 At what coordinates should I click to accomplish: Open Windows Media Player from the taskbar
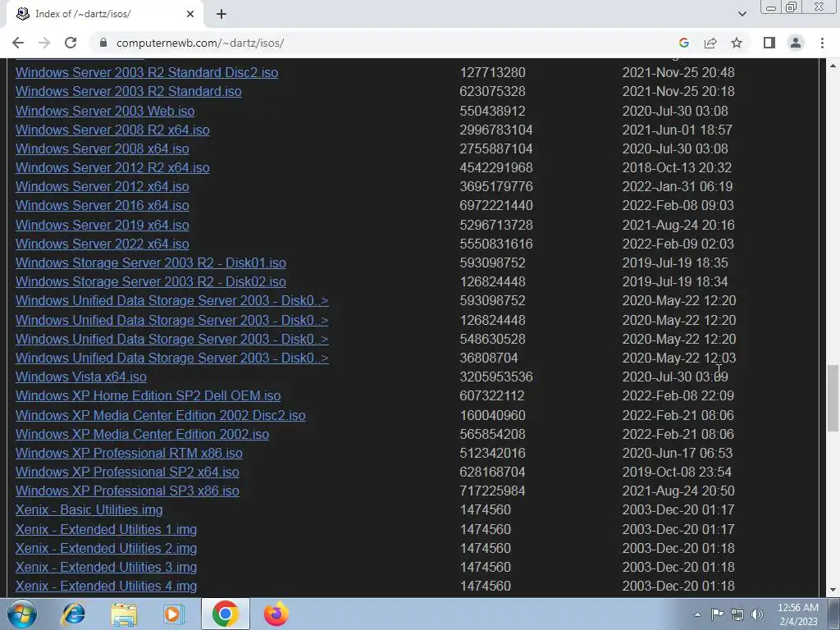coord(173,614)
